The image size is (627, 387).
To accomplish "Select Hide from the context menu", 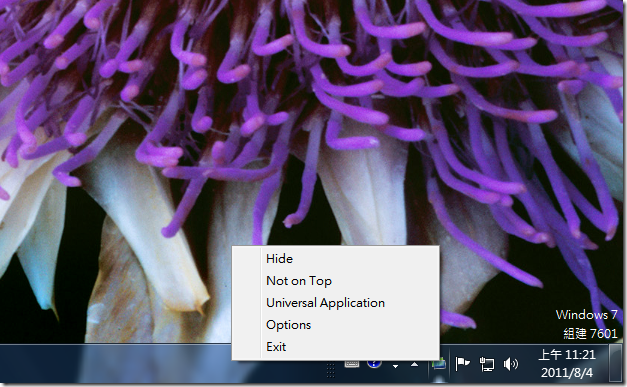I will click(336, 259).
